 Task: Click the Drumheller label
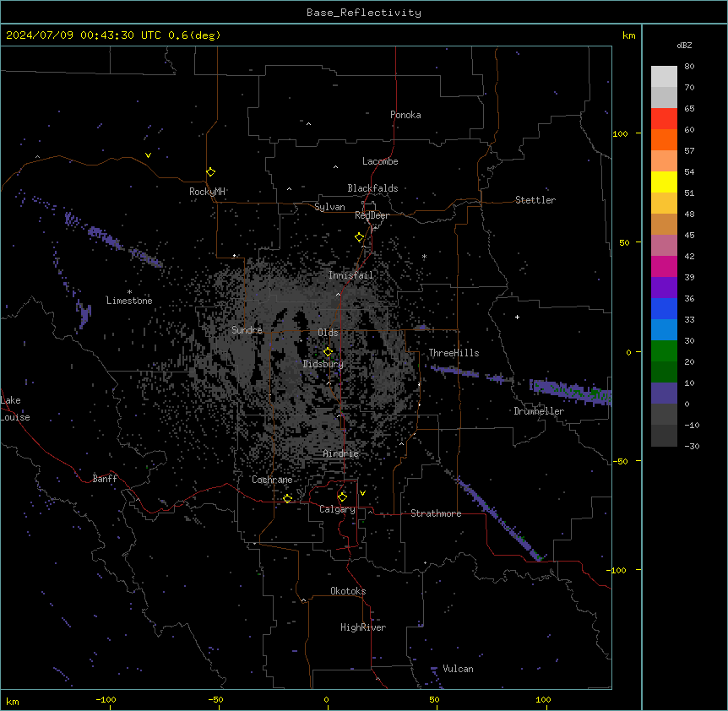[x=539, y=411]
